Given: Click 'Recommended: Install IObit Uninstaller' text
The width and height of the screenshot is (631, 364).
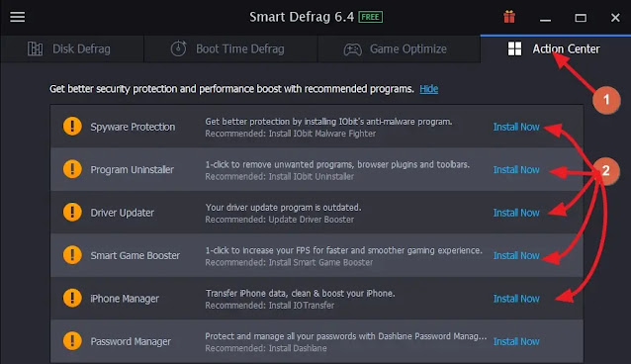Looking at the screenshot, I should tap(279, 177).
